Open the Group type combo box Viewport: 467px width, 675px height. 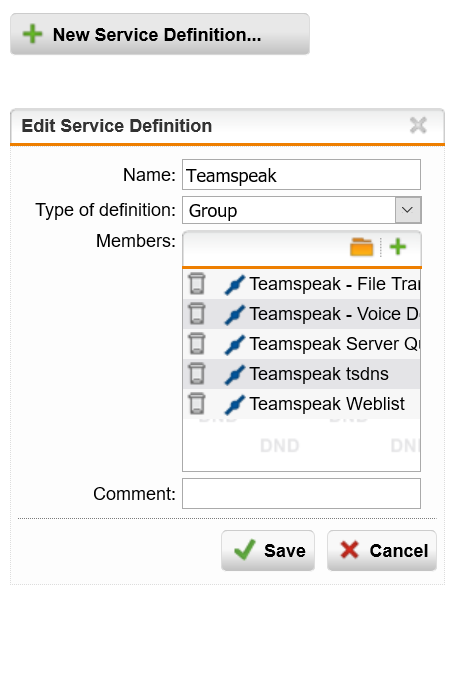[x=301, y=210]
